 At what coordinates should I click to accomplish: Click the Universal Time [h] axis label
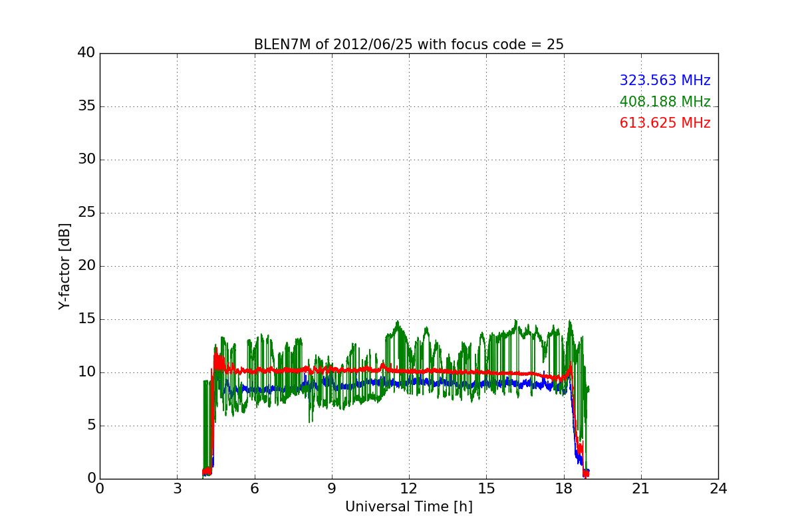tap(409, 507)
